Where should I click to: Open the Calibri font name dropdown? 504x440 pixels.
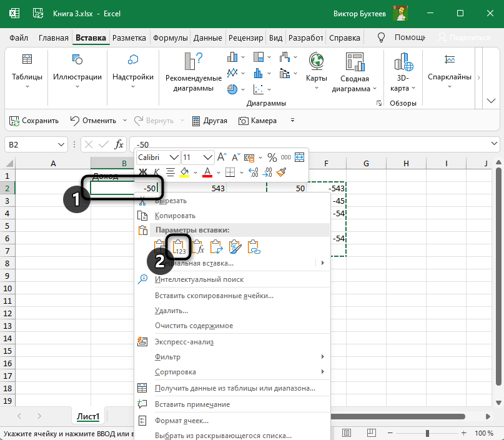(x=174, y=157)
